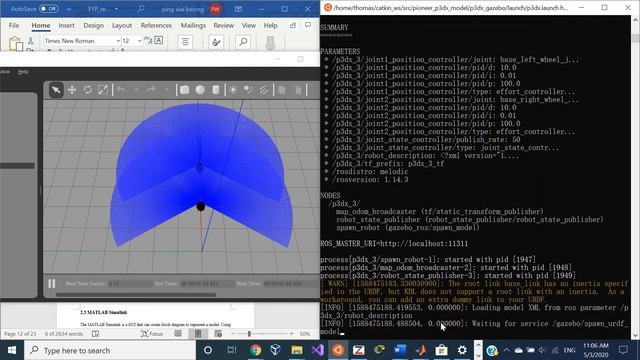
Task: Insert a box shape in Gazebo
Action: point(184,90)
